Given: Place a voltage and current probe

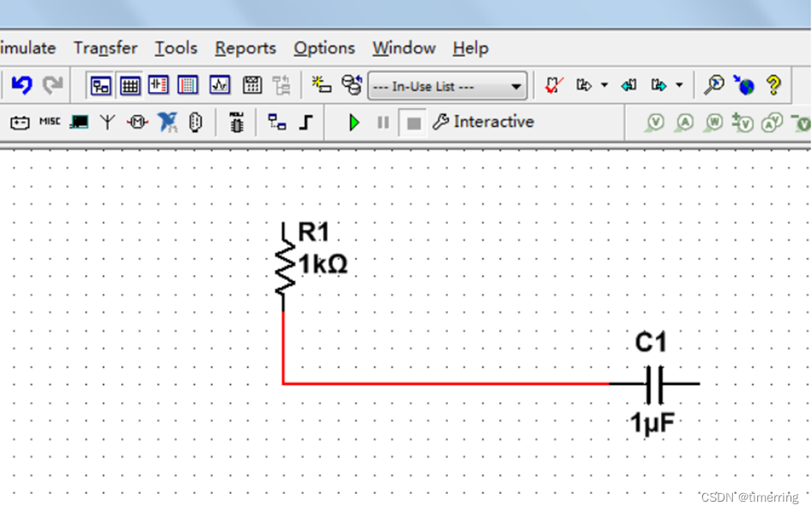Looking at the screenshot, I should (772, 123).
